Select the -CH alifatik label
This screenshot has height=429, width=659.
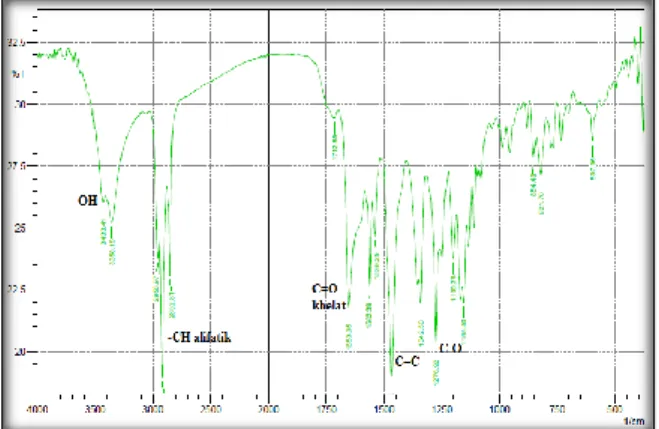[199, 337]
